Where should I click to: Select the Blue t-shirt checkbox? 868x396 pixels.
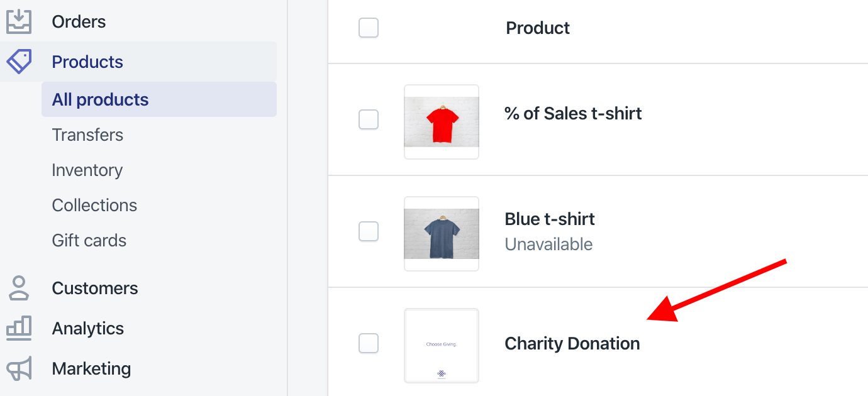369,231
